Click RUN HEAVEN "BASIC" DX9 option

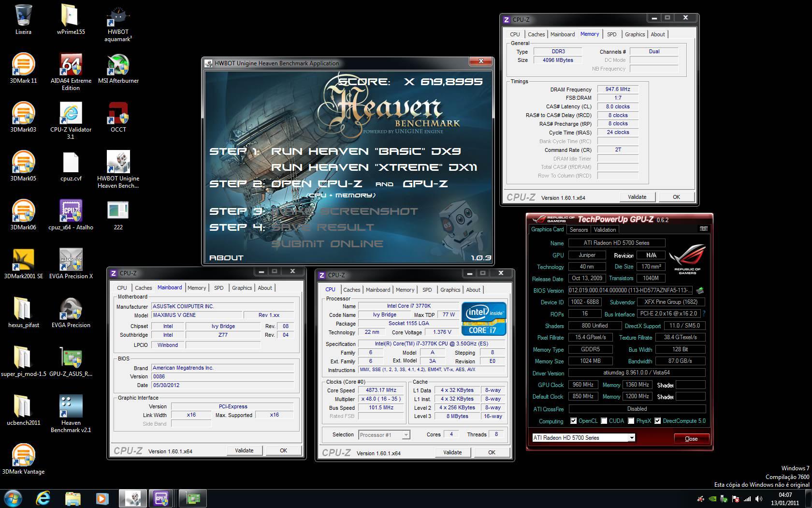pos(366,151)
